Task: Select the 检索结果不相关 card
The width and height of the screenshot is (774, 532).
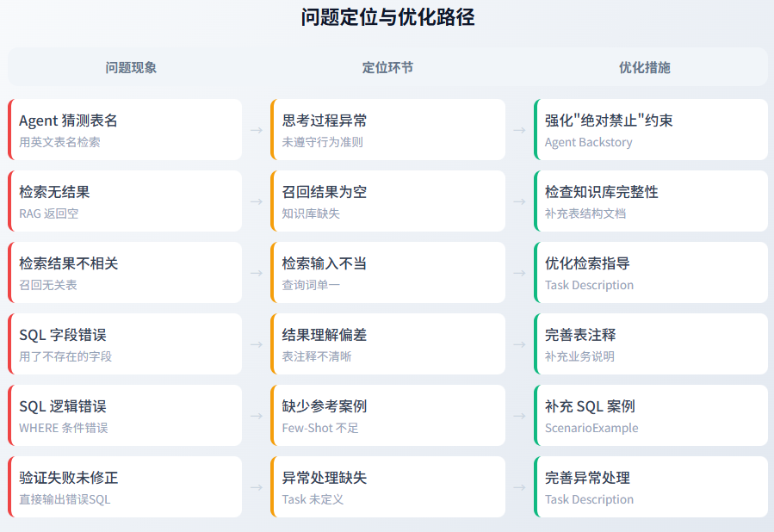Action: tap(125, 272)
